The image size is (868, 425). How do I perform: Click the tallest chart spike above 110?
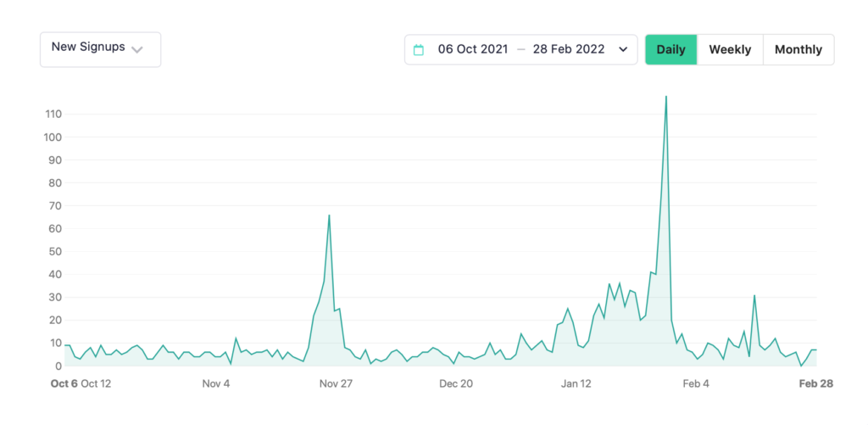666,97
